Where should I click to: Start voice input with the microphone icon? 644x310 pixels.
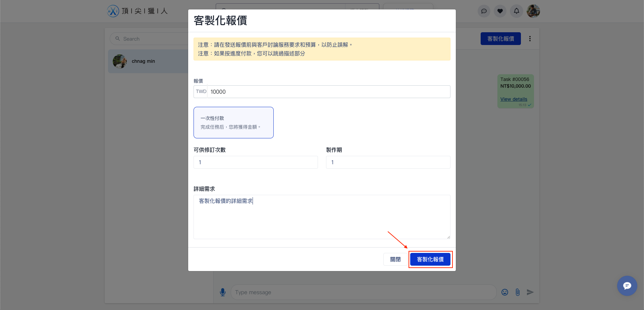(223, 292)
